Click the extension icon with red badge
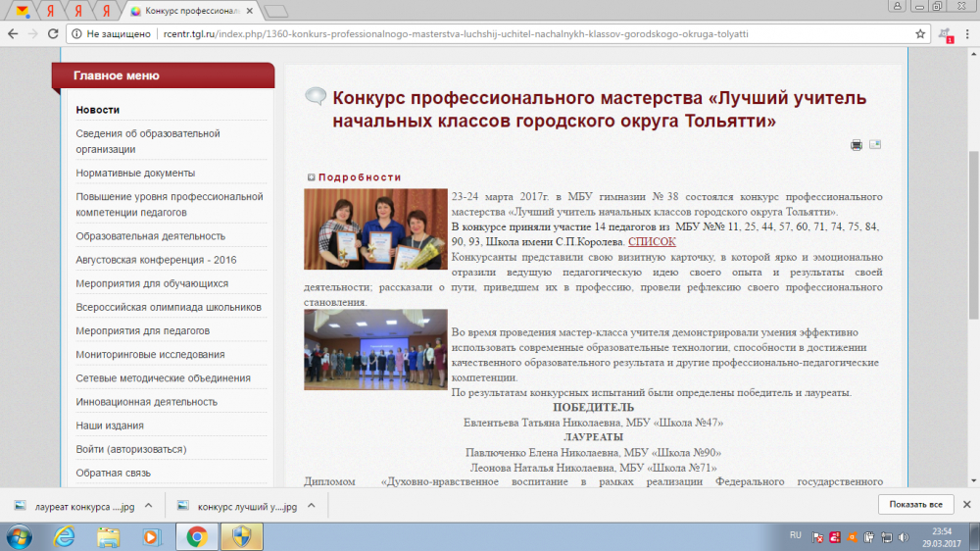Screen dimensions: 980x551 pos(946,35)
